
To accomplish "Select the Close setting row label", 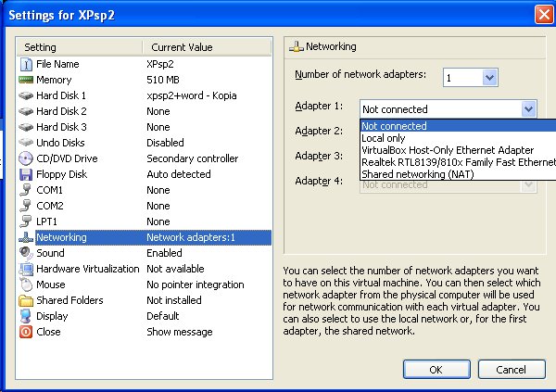I will pyautogui.click(x=48, y=332).
